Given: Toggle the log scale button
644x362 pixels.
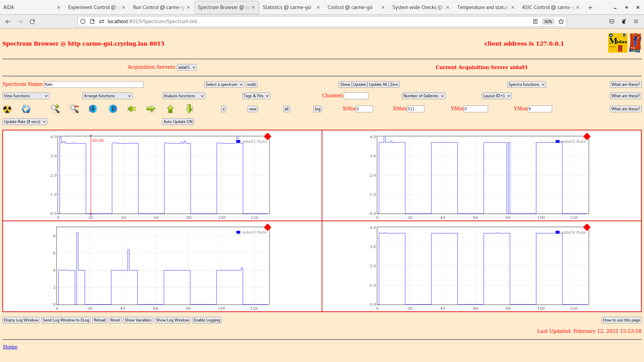Looking at the screenshot, I should click(x=317, y=109).
